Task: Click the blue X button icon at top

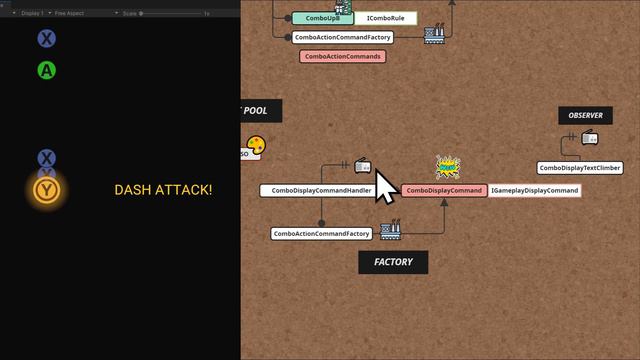Action: coord(47,38)
